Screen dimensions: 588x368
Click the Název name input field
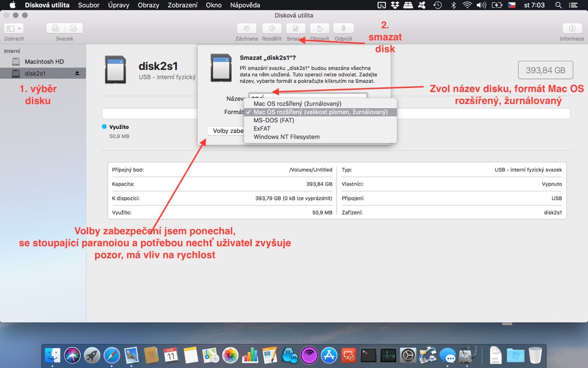(308, 97)
